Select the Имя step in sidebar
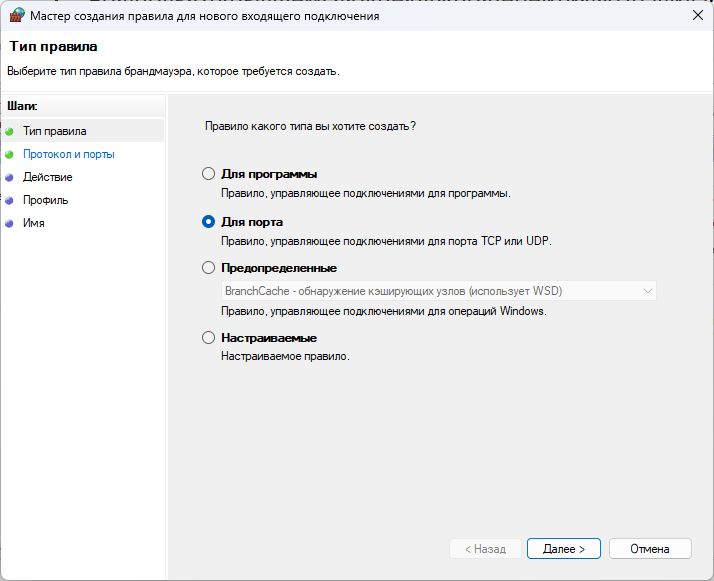Screen dimensions: 714x581 tap(34, 223)
